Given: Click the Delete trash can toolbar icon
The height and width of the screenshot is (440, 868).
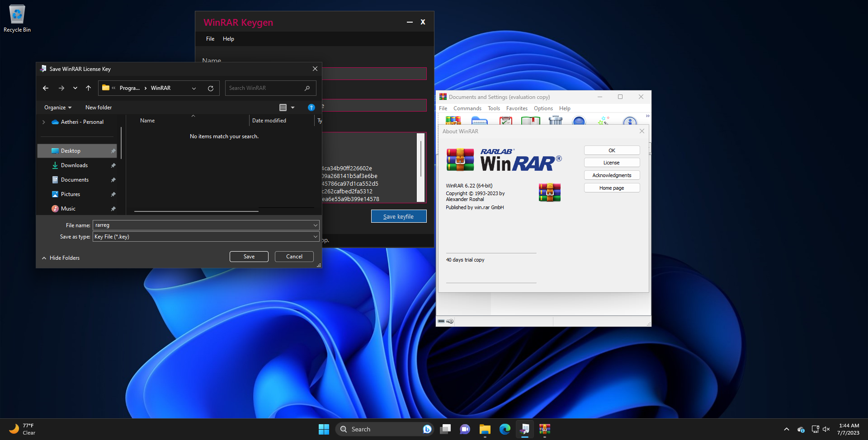Looking at the screenshot, I should (x=555, y=121).
